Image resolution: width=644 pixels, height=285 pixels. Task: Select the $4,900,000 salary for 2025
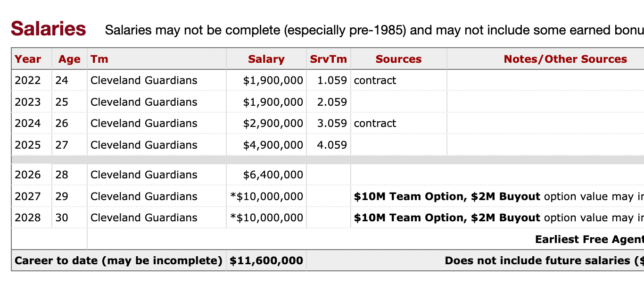(273, 145)
